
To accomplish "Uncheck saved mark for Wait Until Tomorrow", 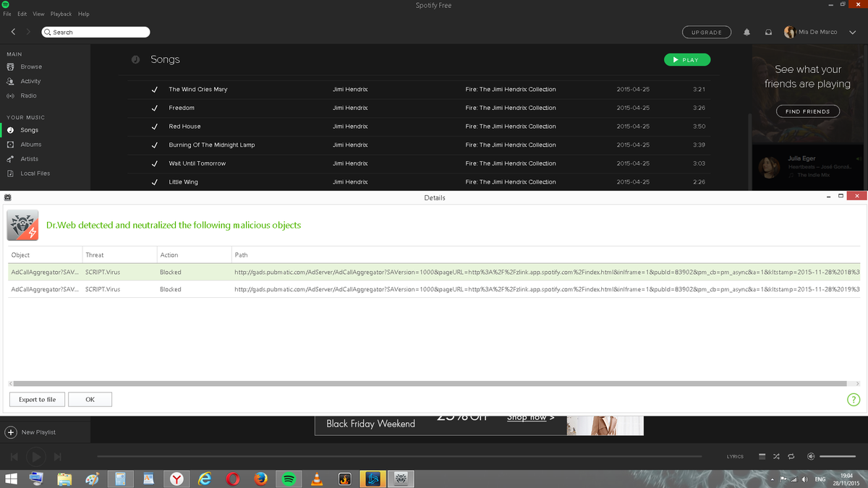I will tap(155, 163).
